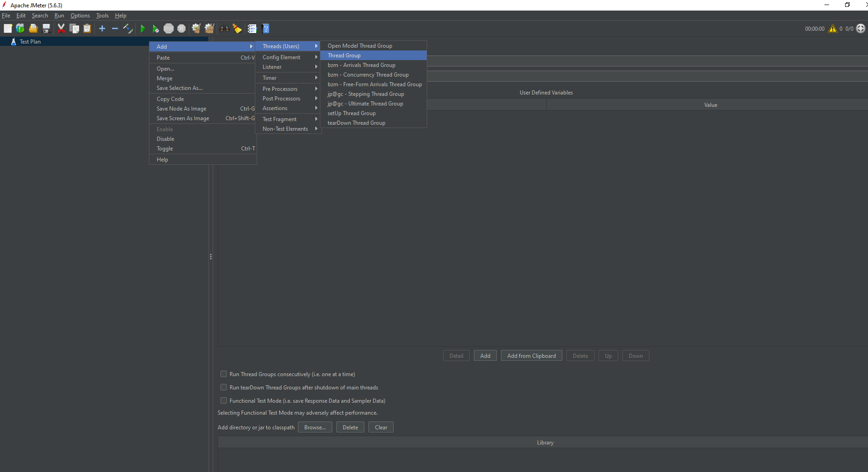The width and height of the screenshot is (868, 472).
Task: Create a new test plan via toolbar
Action: click(8, 28)
